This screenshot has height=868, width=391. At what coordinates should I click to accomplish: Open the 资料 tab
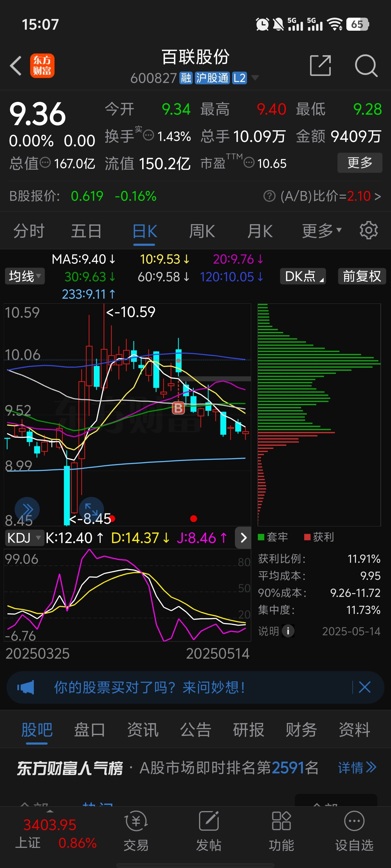(x=354, y=730)
